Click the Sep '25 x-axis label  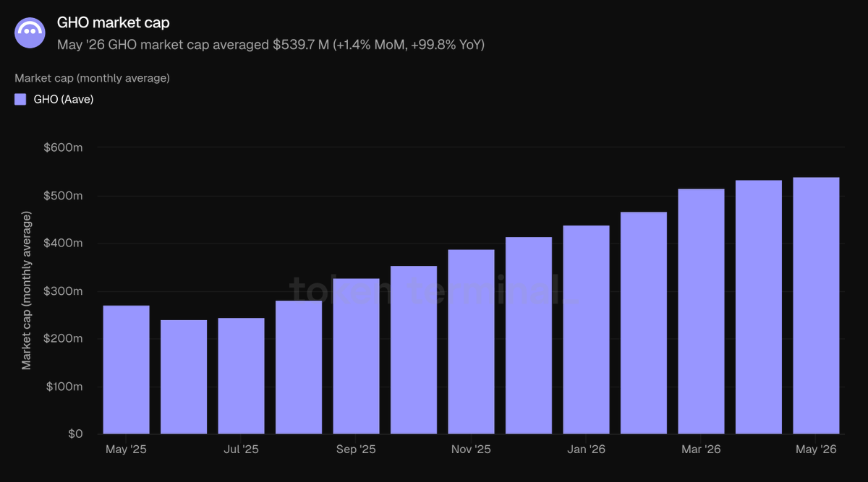(356, 449)
